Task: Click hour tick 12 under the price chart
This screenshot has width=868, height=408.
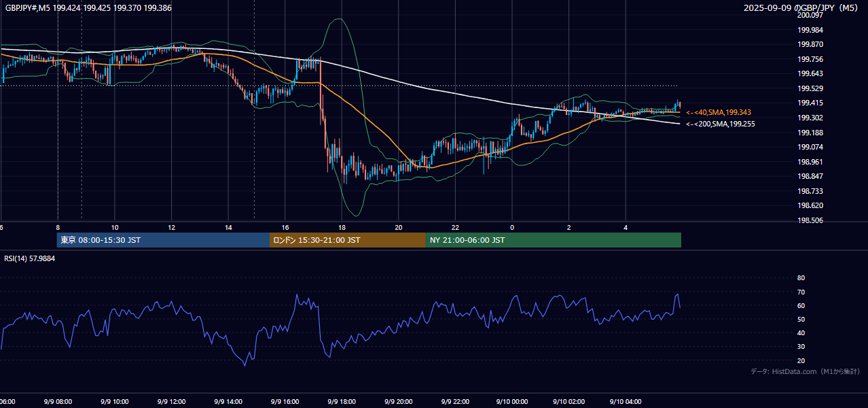Action: point(171,228)
